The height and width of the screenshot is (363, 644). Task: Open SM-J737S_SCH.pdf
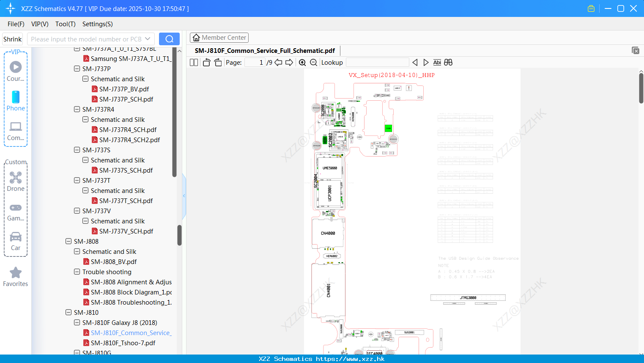point(126,170)
